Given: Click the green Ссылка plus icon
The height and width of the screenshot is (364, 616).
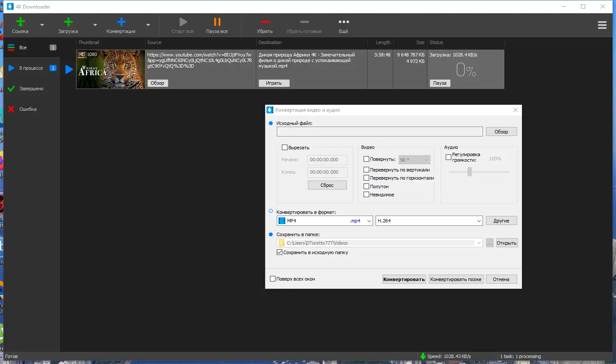Looking at the screenshot, I should (x=20, y=22).
